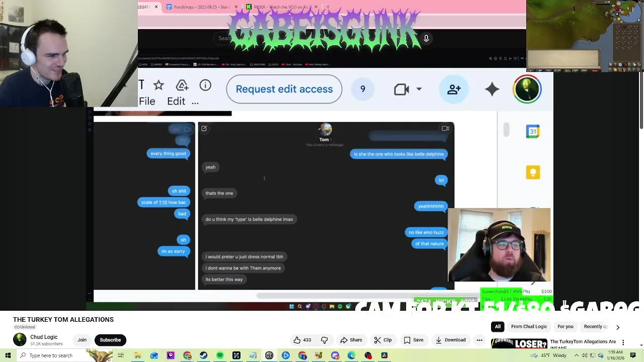Open the document info icon
This screenshot has height=362, width=644.
click(205, 85)
